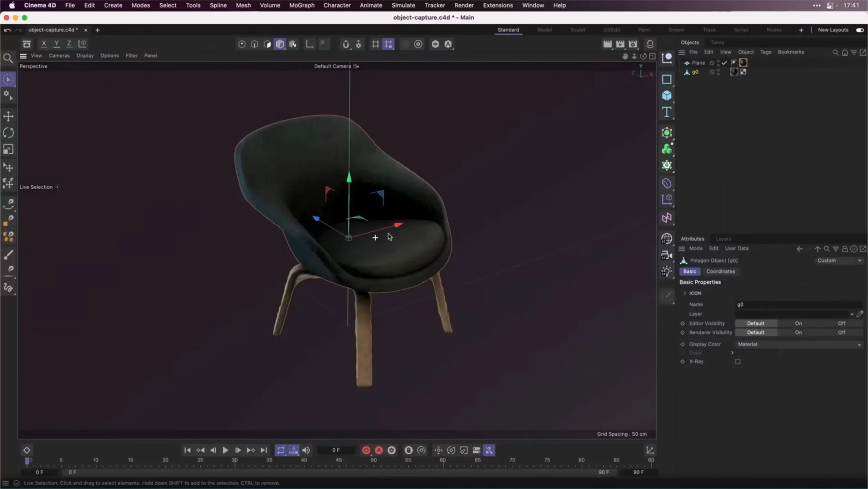Image resolution: width=868 pixels, height=489 pixels.
Task: Open the MoGraph menu
Action: (x=301, y=5)
